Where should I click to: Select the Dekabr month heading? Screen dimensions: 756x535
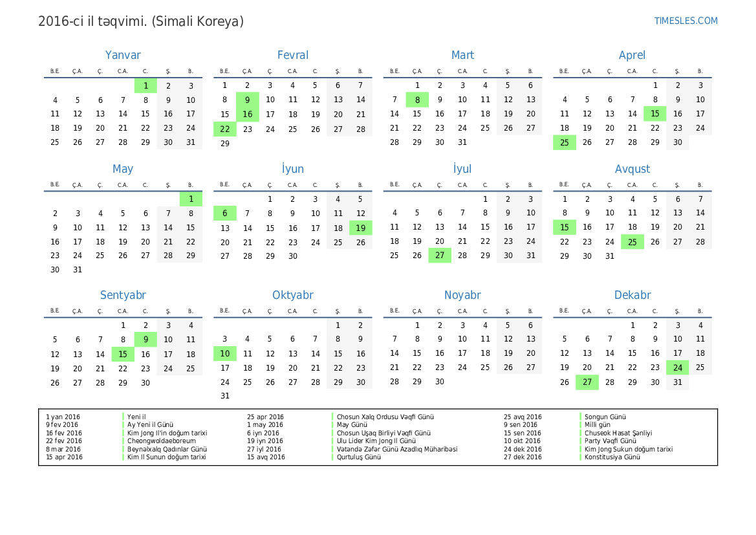[x=632, y=295]
